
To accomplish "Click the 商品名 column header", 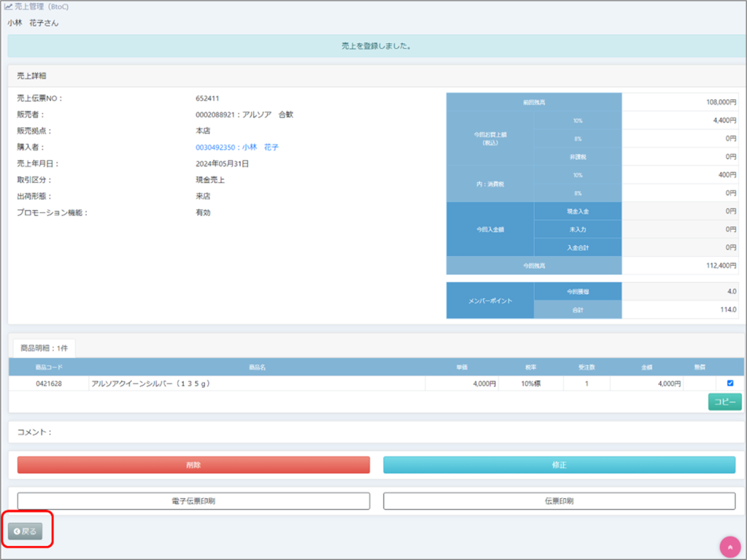I will [x=257, y=367].
